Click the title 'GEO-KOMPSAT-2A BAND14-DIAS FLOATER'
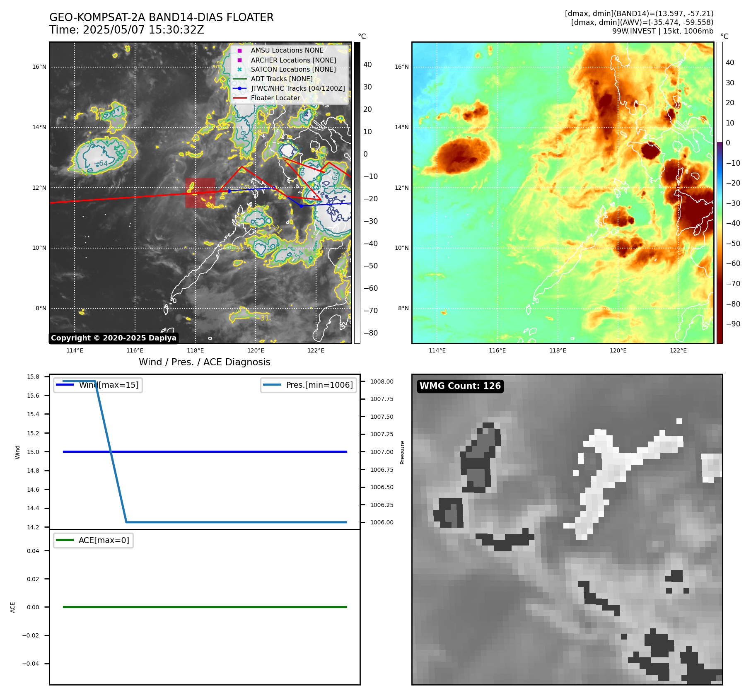 (x=162, y=17)
